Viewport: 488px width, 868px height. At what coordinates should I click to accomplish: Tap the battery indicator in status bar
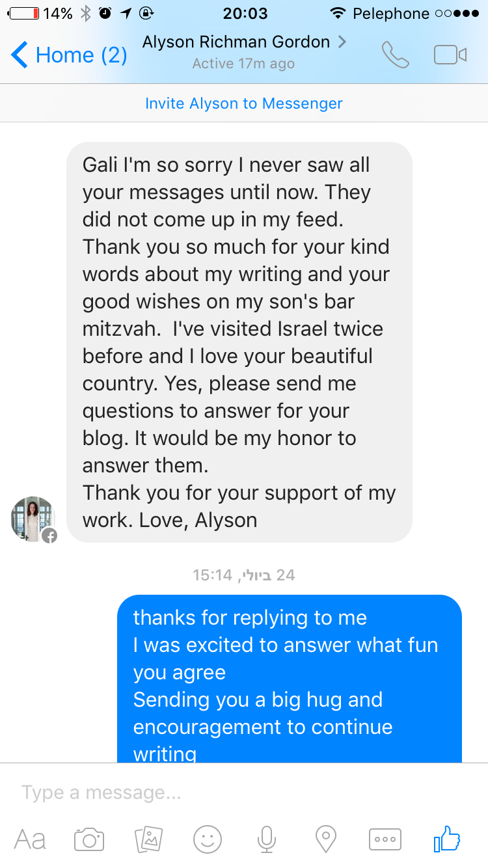(24, 13)
